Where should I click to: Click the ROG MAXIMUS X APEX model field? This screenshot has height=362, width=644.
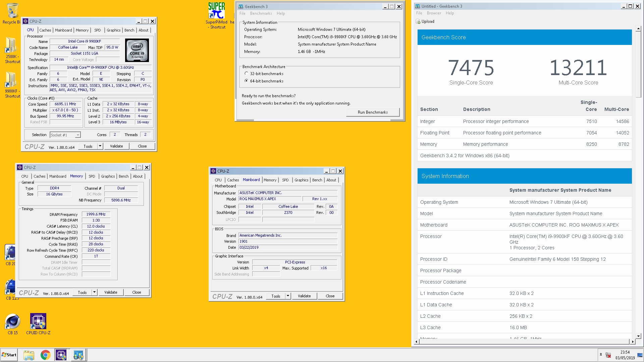[270, 199]
